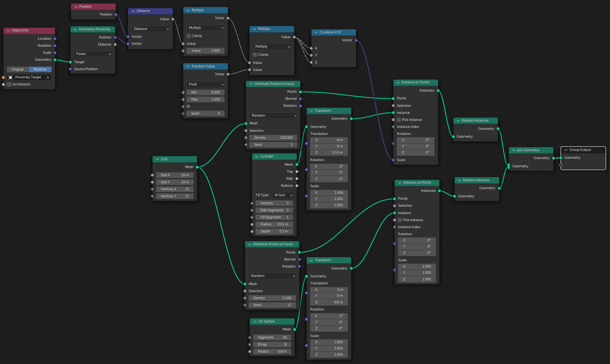This screenshot has width=610, height=364.
Task: Enable Pick Instance in Instance on Points with Scale X 1.000
Action: tap(400, 220)
